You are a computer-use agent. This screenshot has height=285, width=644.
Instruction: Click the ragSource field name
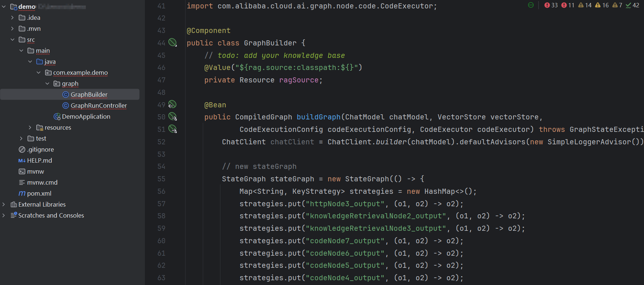click(299, 80)
